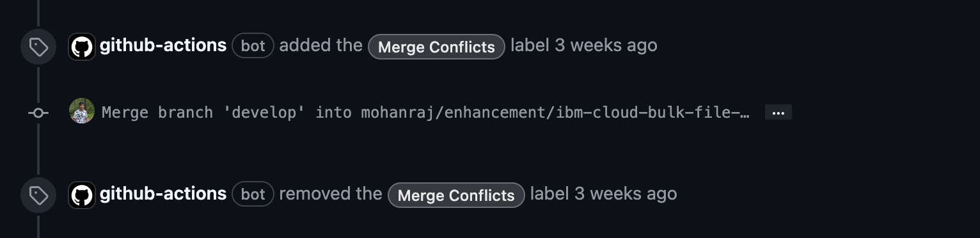The width and height of the screenshot is (980, 238).
Task: Open the "3 weeks ago" timestamp on the removed-label event
Action: tap(626, 193)
